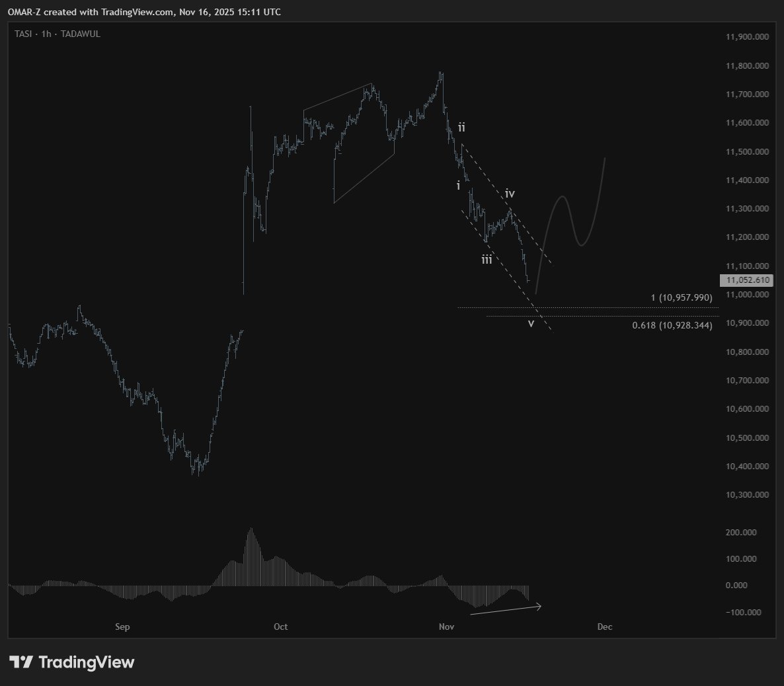Image resolution: width=784 pixels, height=686 pixels.
Task: Click the 11,800.000 price axis label
Action: pos(747,65)
